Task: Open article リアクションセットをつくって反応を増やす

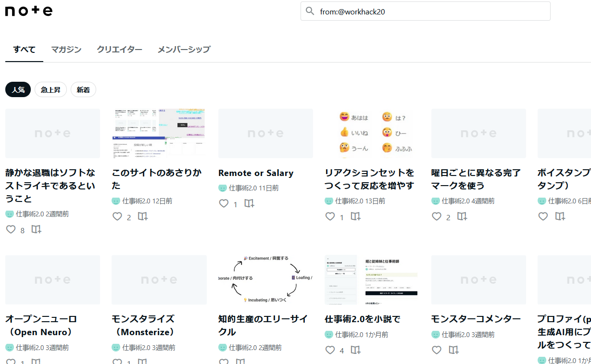Action: pyautogui.click(x=369, y=179)
